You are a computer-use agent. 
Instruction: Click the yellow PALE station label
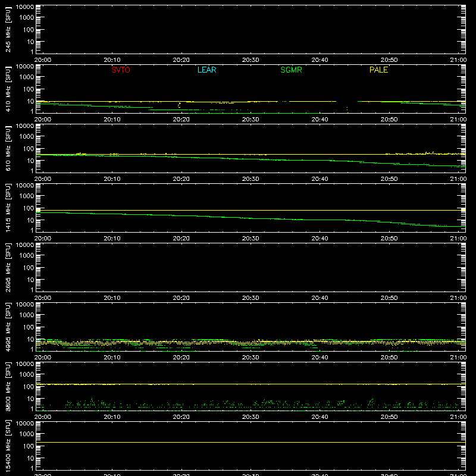pos(378,70)
